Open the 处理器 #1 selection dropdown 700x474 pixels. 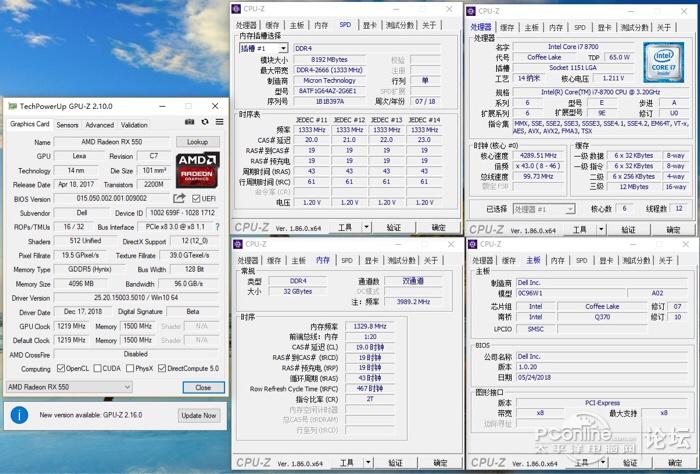[x=544, y=209]
